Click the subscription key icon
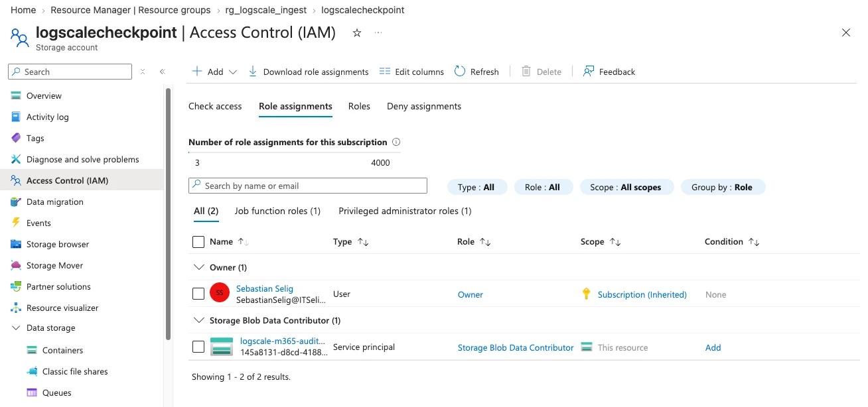The width and height of the screenshot is (868, 407). pos(586,294)
